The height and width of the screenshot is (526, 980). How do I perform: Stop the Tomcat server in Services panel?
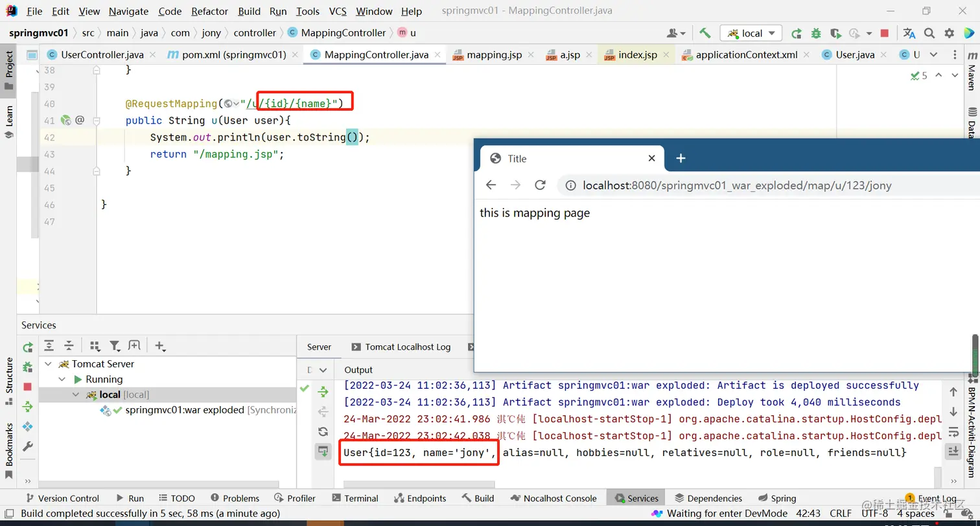point(27,387)
